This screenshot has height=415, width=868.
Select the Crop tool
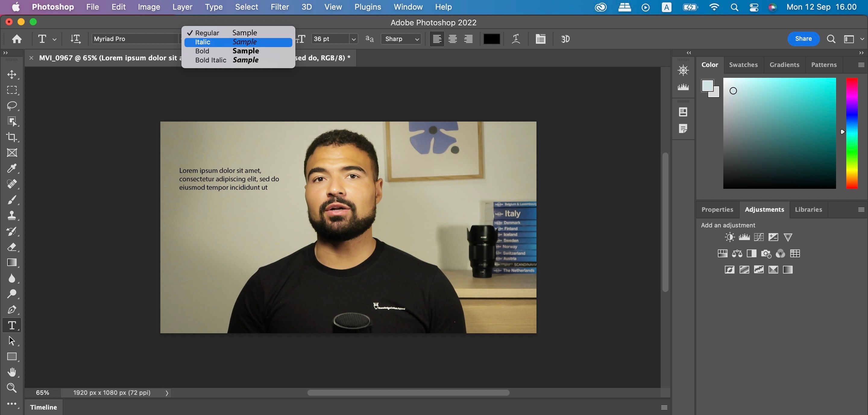[12, 137]
